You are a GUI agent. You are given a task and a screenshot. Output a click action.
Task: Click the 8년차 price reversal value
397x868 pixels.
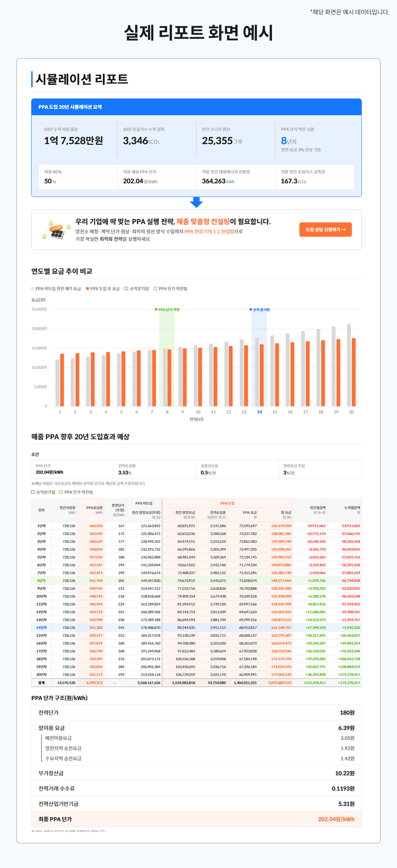289,141
